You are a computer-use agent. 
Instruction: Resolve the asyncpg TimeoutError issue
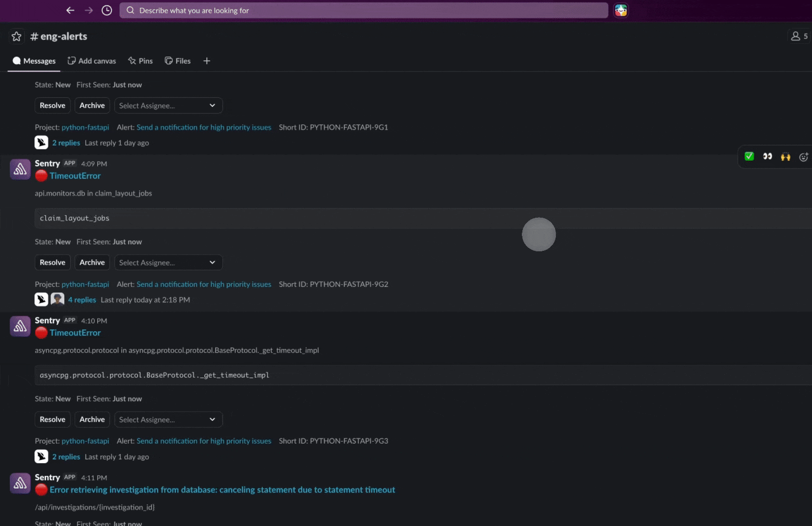click(53, 419)
